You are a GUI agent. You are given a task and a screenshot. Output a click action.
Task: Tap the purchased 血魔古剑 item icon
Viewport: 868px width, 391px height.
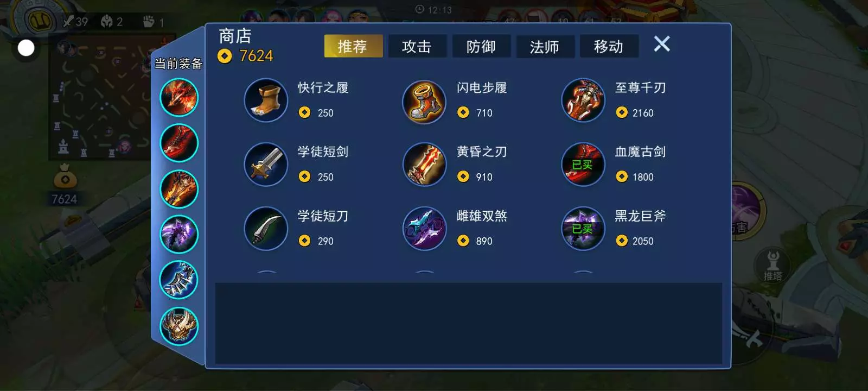(x=583, y=165)
